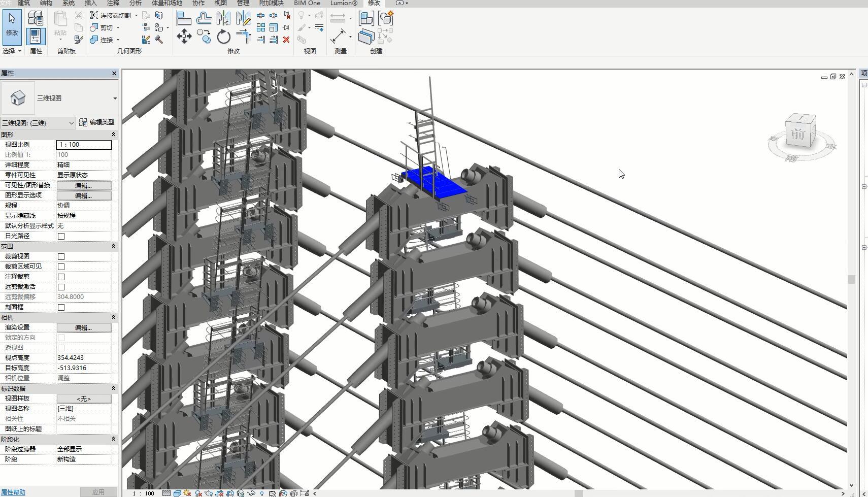868x497 pixels.
Task: Open the 连接 geometry dropdown arrow
Action: click(118, 40)
